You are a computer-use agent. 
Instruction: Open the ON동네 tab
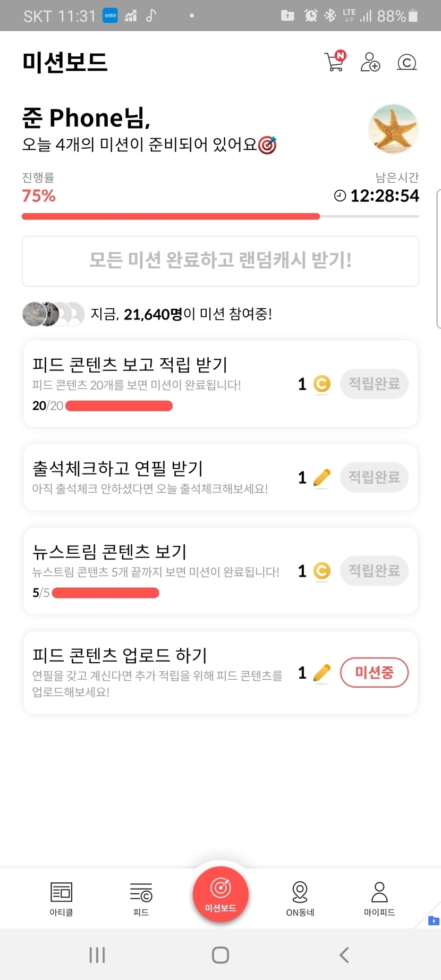(300, 898)
